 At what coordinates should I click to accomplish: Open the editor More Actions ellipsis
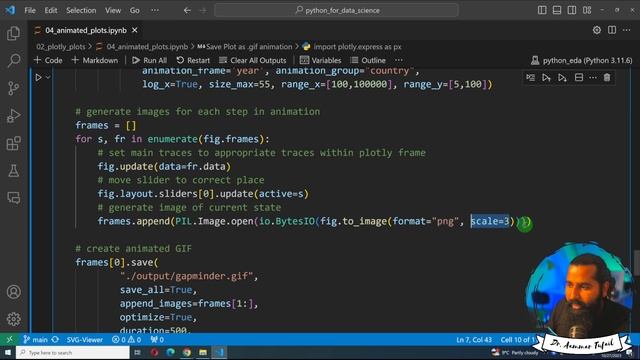627,30
